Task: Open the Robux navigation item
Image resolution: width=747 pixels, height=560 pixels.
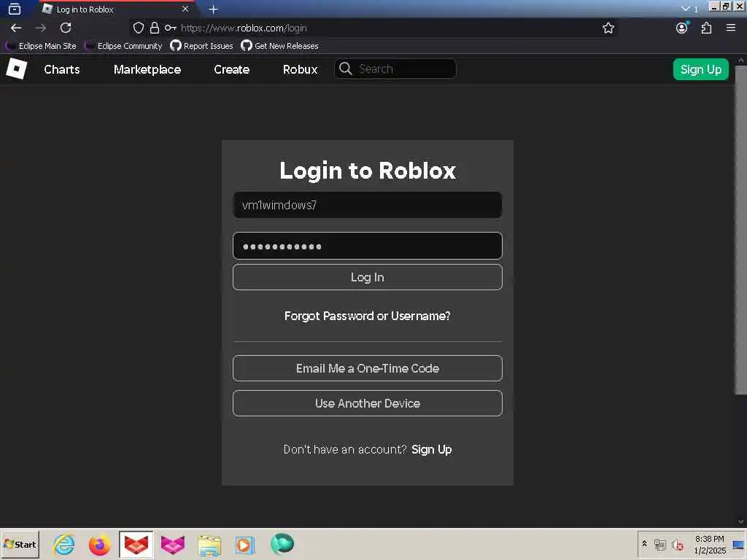Action: [300, 69]
